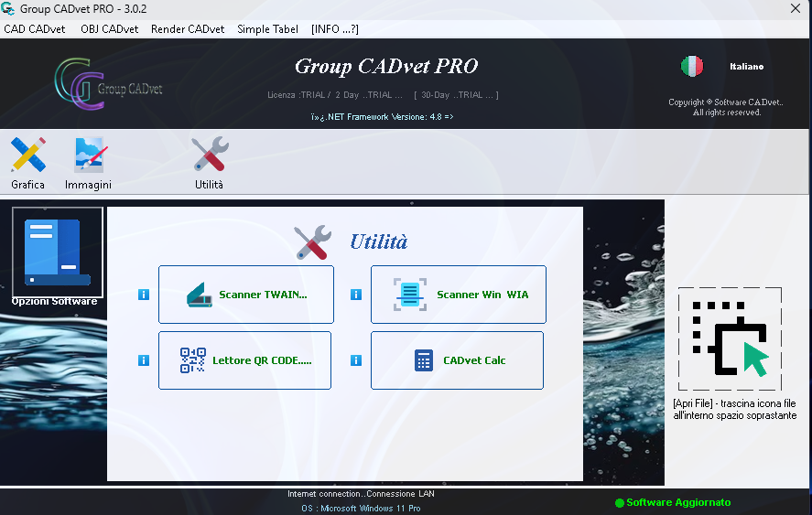Open the [INFO ...?] menu
The image size is (812, 515).
[334, 29]
